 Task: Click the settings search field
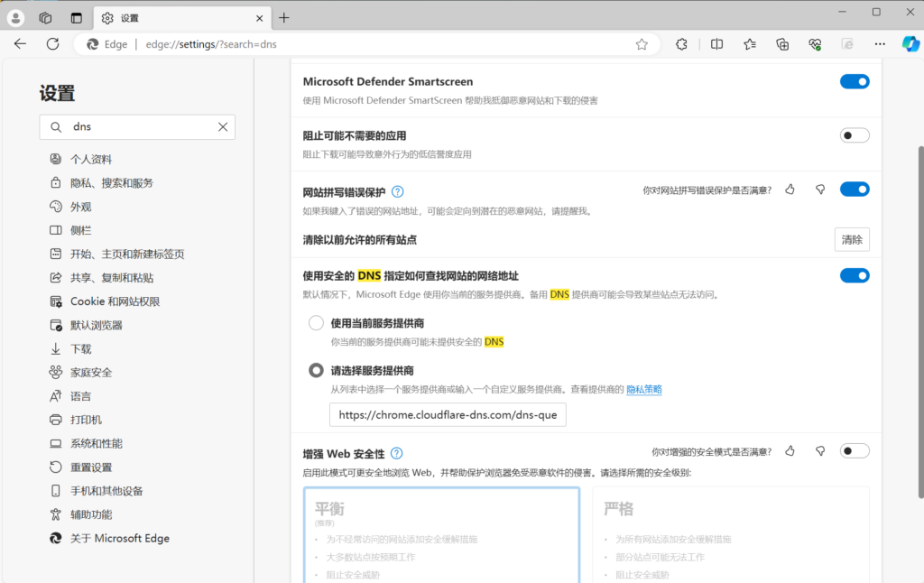tap(137, 126)
